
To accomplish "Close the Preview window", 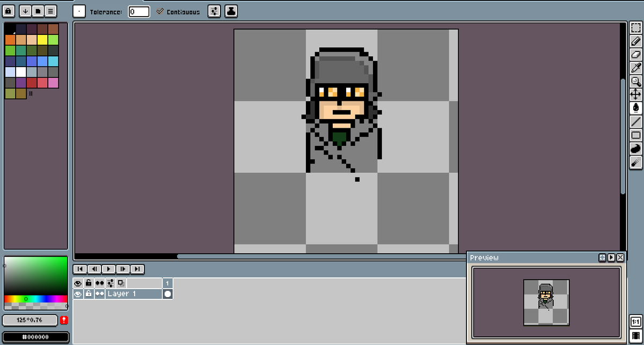I will (620, 258).
